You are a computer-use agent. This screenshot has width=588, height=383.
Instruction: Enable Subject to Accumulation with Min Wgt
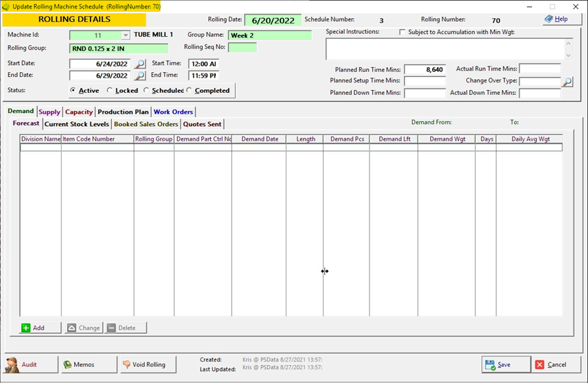(403, 33)
